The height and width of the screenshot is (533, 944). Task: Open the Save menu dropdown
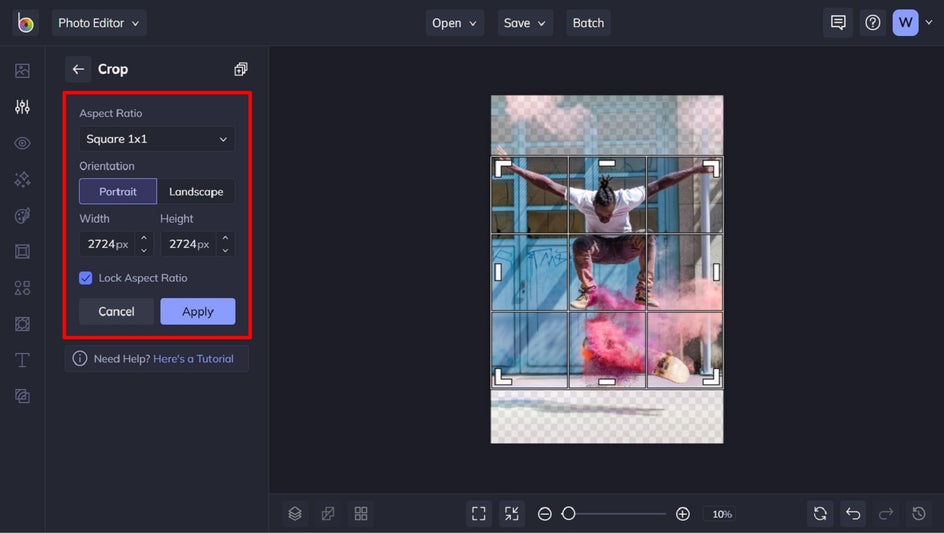pyautogui.click(x=525, y=23)
